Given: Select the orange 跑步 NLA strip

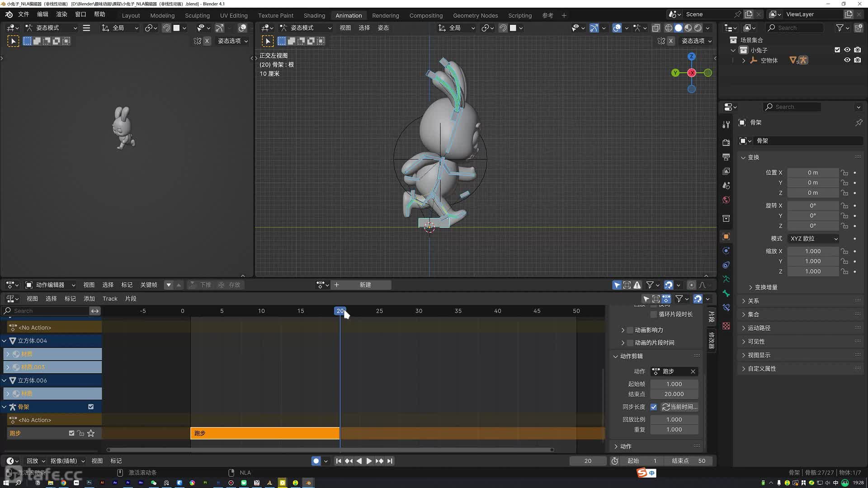Looking at the screenshot, I should pyautogui.click(x=265, y=433).
